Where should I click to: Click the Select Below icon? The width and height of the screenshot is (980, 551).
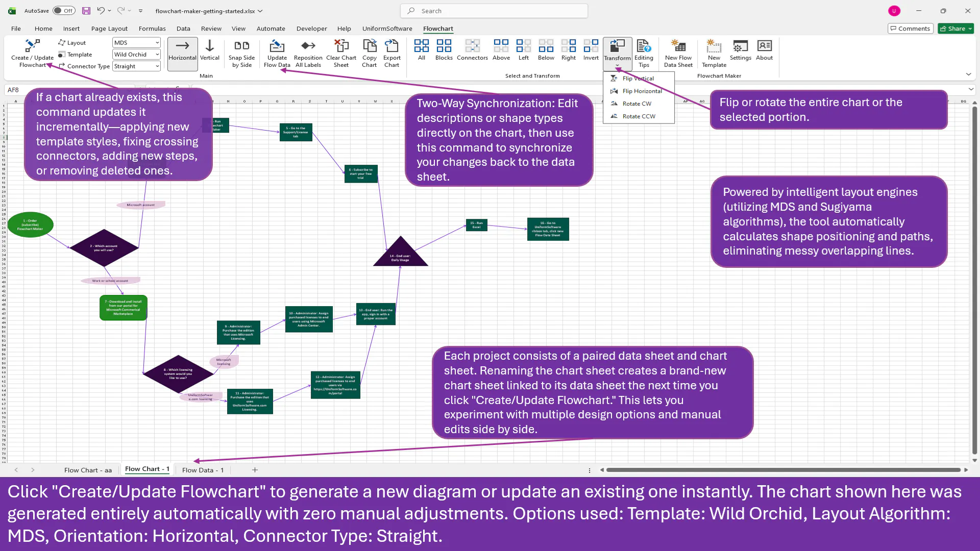point(546,51)
